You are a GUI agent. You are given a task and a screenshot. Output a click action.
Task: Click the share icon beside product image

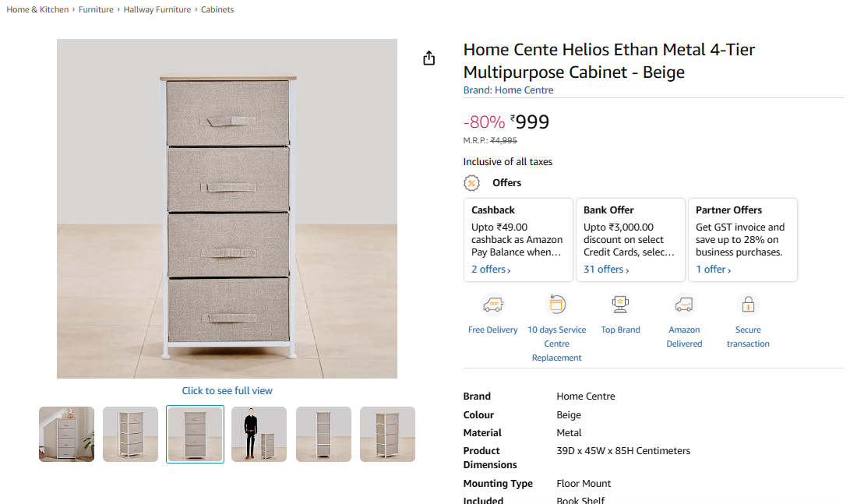click(429, 58)
